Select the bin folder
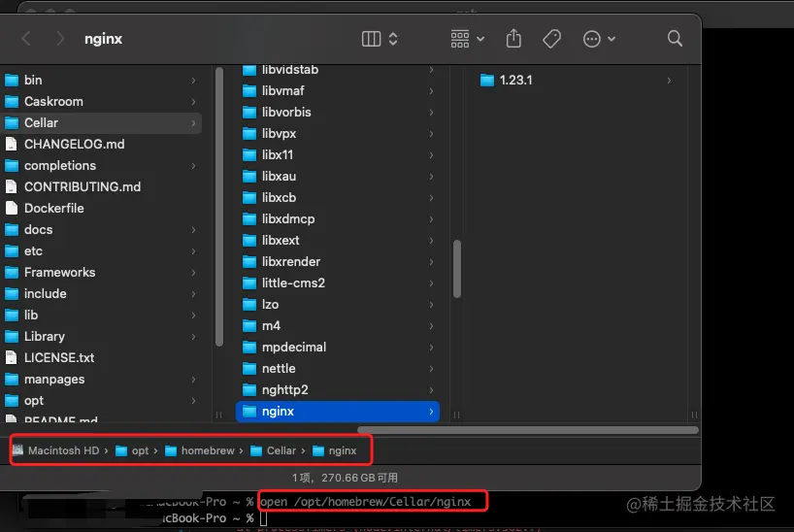Image resolution: width=794 pixels, height=532 pixels. tap(101, 80)
